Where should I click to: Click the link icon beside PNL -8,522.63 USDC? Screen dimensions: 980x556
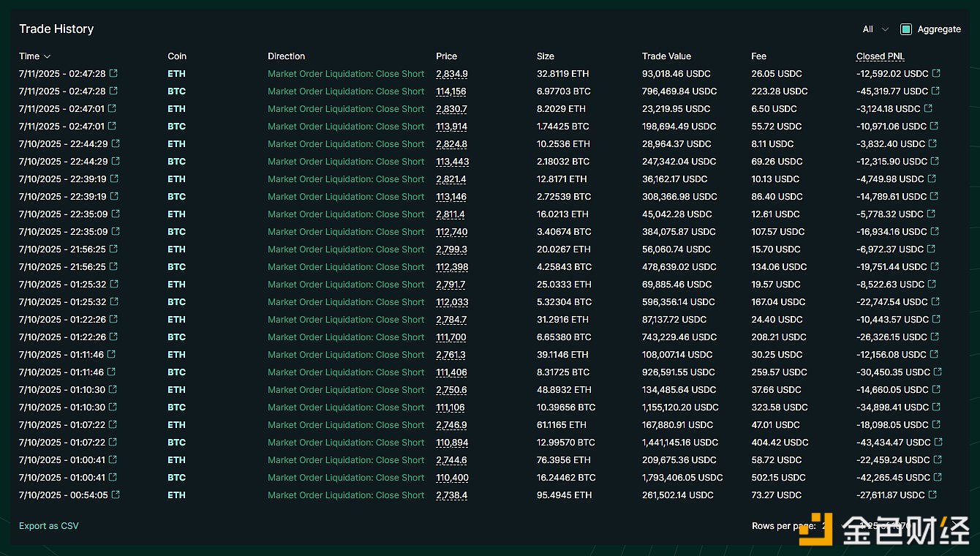point(932,285)
